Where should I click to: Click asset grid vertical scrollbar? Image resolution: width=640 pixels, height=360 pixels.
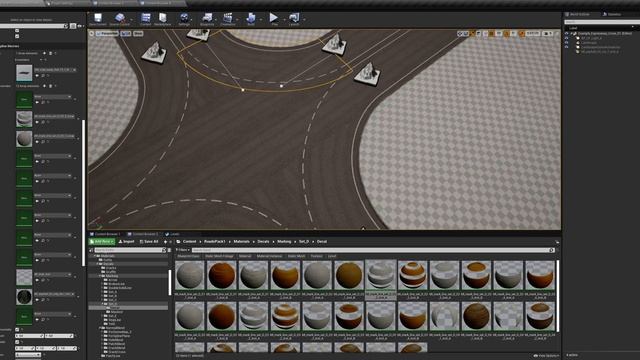558,296
